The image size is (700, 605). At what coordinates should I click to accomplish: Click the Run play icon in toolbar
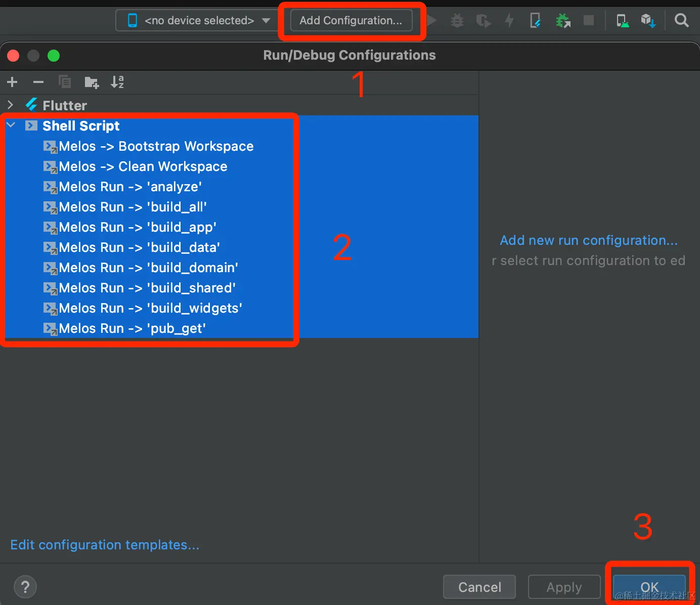click(431, 21)
